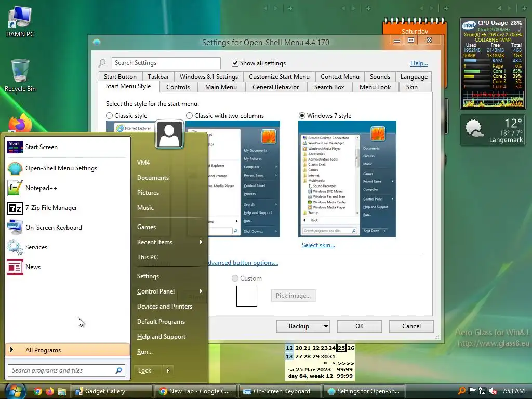Switch to the Context Menu tab

point(340,77)
